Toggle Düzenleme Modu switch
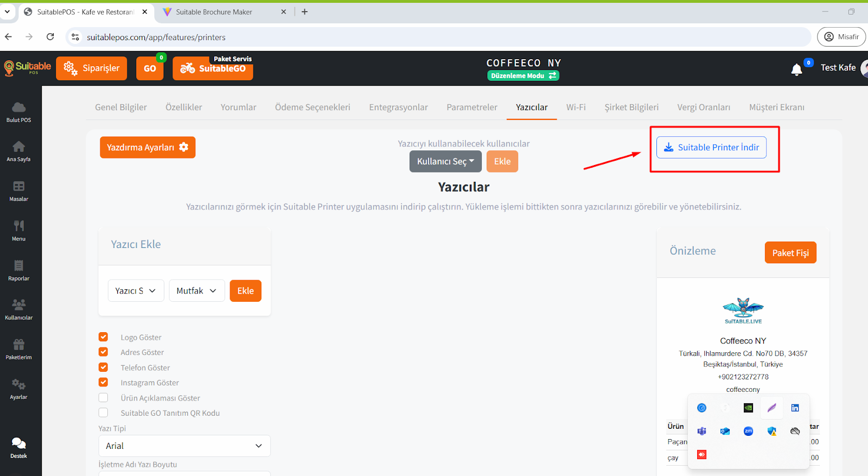 tap(523, 76)
